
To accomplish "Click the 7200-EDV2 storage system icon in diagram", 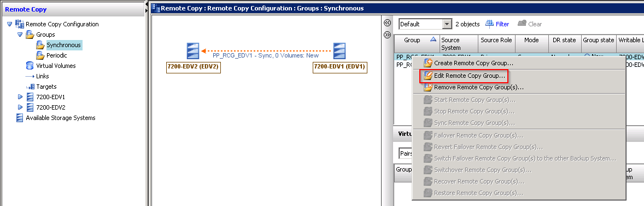I will [193, 51].
